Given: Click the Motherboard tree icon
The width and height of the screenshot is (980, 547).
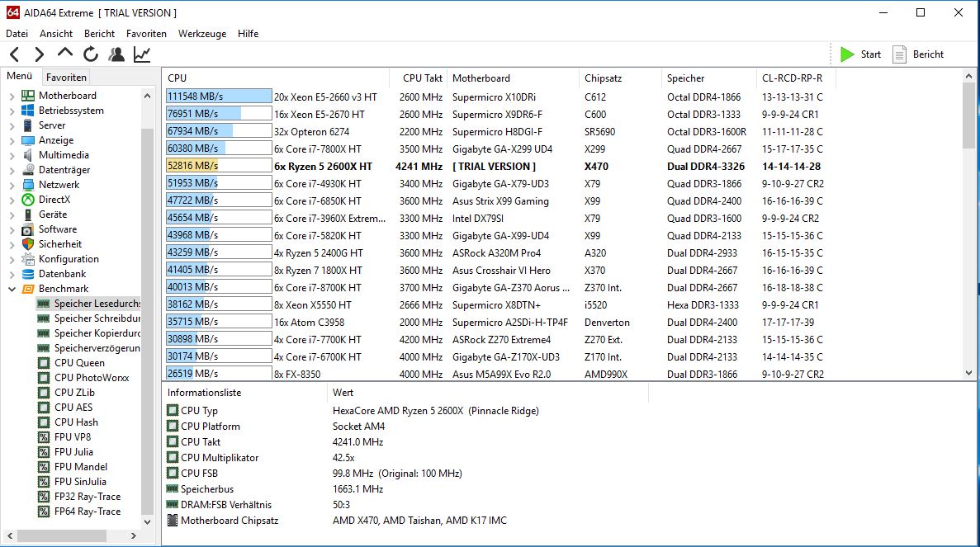Looking at the screenshot, I should coord(28,96).
